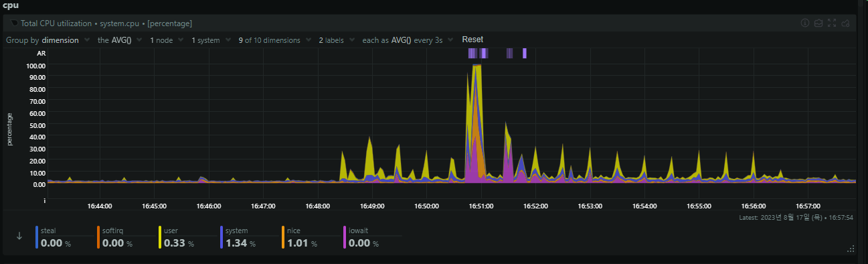Click the 16:44:00 time axis label
The image size is (868, 264).
point(99,206)
